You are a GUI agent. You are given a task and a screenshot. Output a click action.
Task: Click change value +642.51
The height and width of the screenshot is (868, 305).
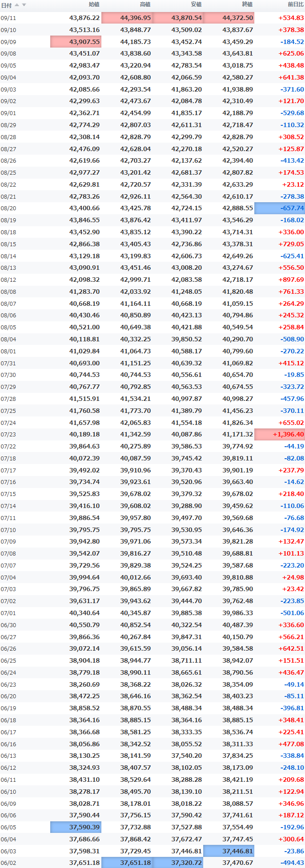pos(291,648)
